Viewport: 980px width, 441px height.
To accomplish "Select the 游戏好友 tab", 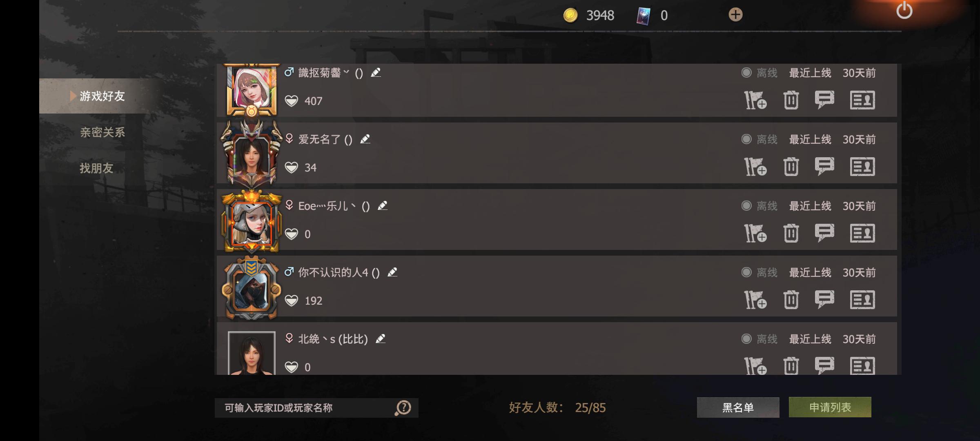I will [102, 96].
